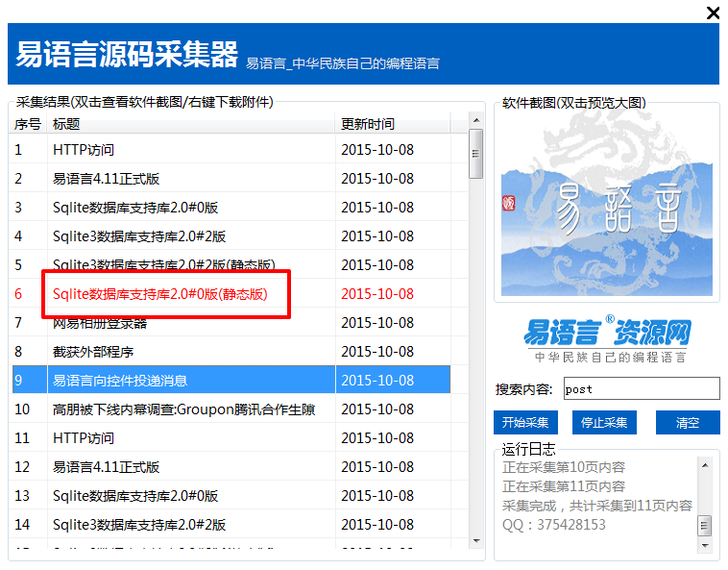Select red row 6 Sqlite数据库支持库2.0#0版(静态版)

tap(231, 293)
